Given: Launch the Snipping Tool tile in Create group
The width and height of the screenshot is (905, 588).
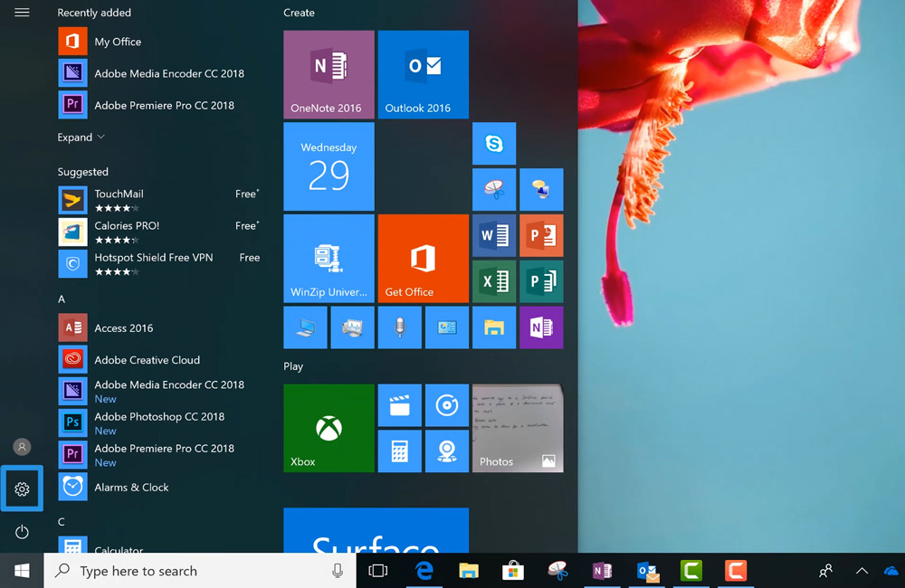Looking at the screenshot, I should point(494,189).
